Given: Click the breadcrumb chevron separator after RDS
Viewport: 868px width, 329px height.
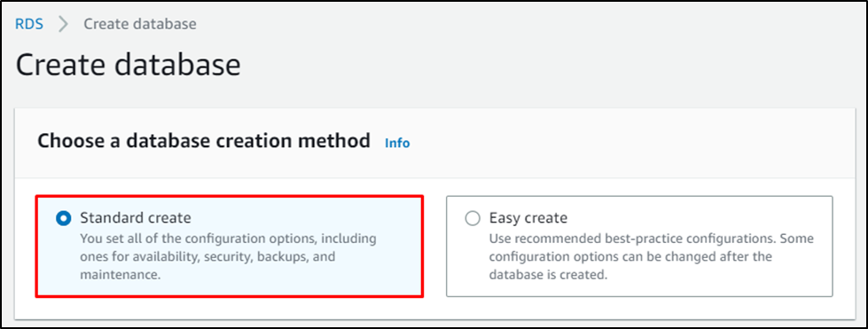Looking at the screenshot, I should pos(64,24).
